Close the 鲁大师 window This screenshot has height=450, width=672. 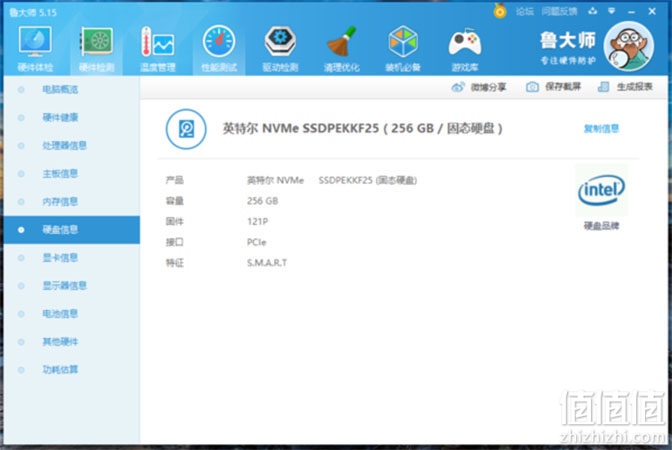[x=652, y=11]
